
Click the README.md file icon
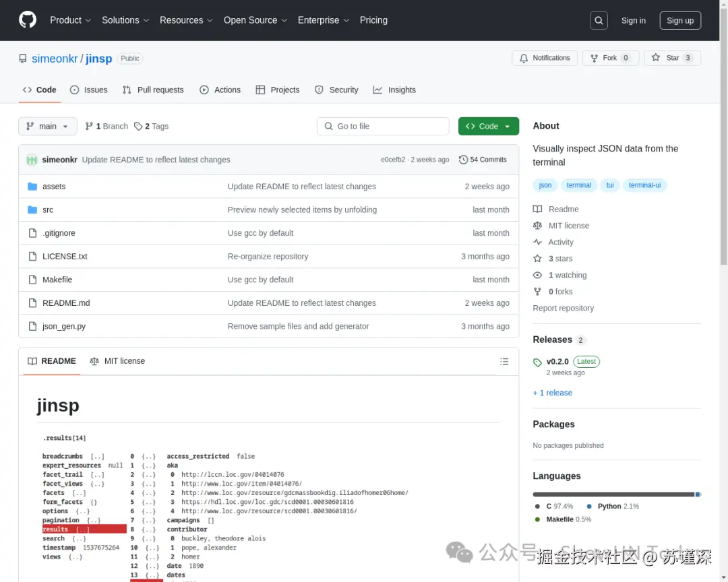click(x=32, y=302)
